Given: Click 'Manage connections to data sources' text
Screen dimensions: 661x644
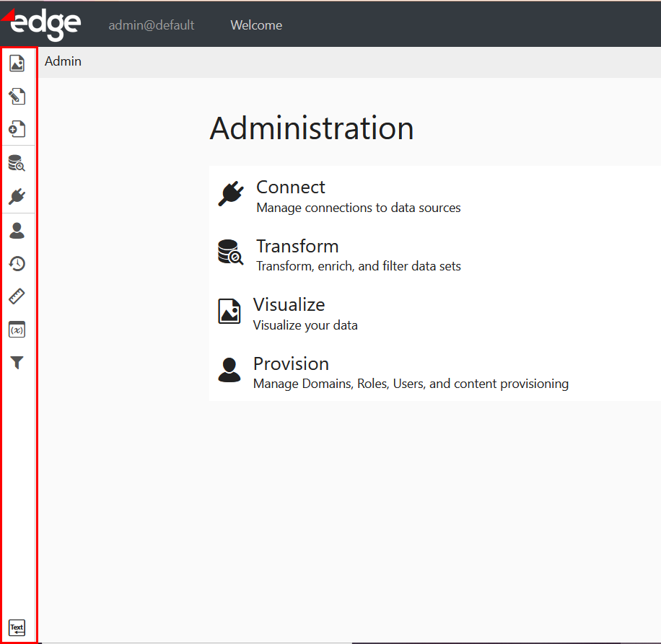Looking at the screenshot, I should tap(359, 208).
